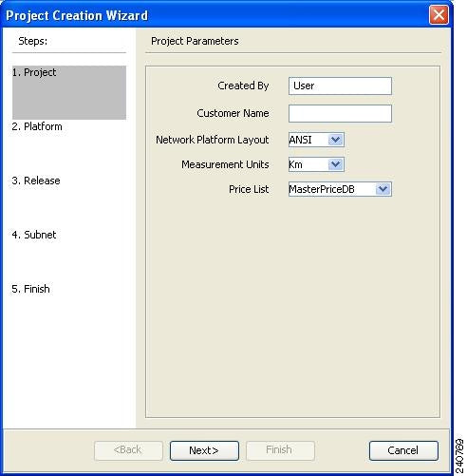Screen dimensions: 467x476
Task: Click the Network Platform Layout label
Action: [213, 140]
